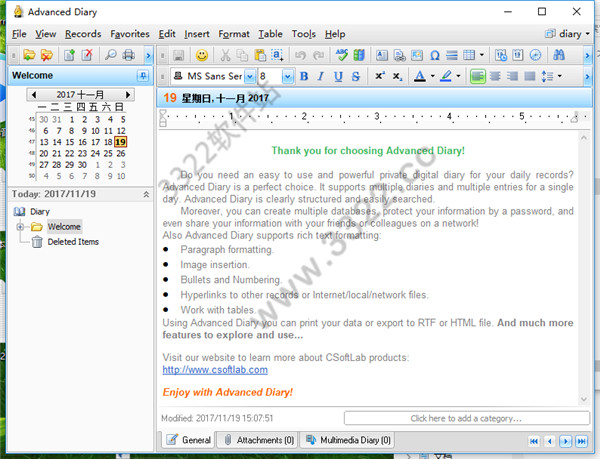Screen dimensions: 600x459
Task: Toggle italic formatting
Action: 321,76
